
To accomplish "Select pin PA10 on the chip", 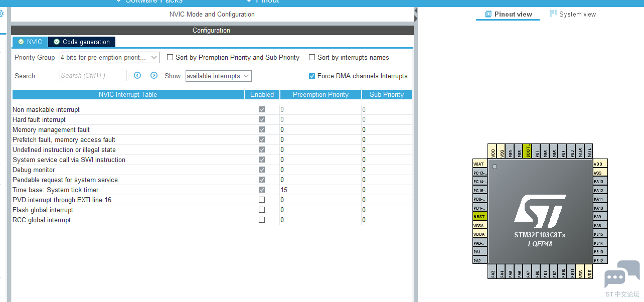I will pyautogui.click(x=600, y=208).
